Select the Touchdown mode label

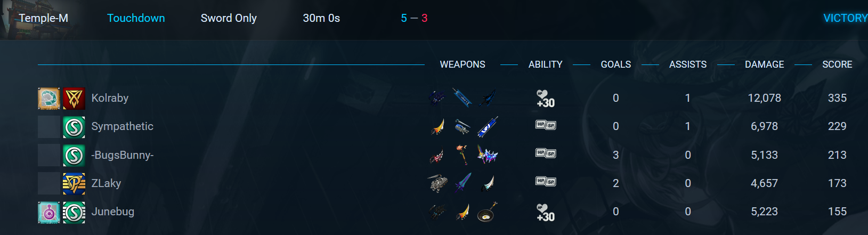point(136,18)
